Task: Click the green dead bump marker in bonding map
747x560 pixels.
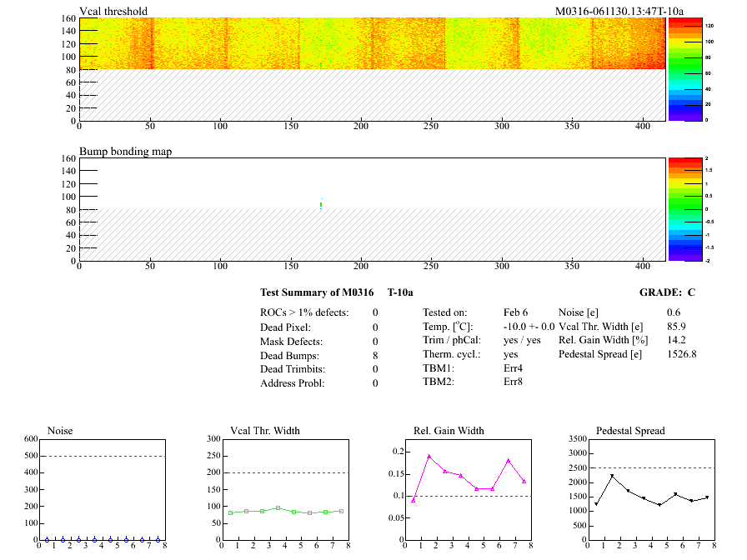Action: [x=321, y=204]
